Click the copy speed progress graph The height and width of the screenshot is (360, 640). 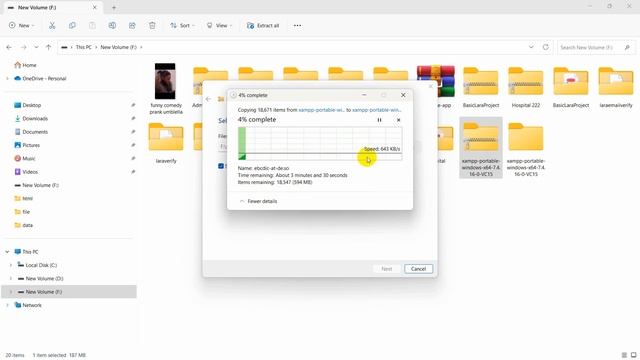pyautogui.click(x=320, y=143)
